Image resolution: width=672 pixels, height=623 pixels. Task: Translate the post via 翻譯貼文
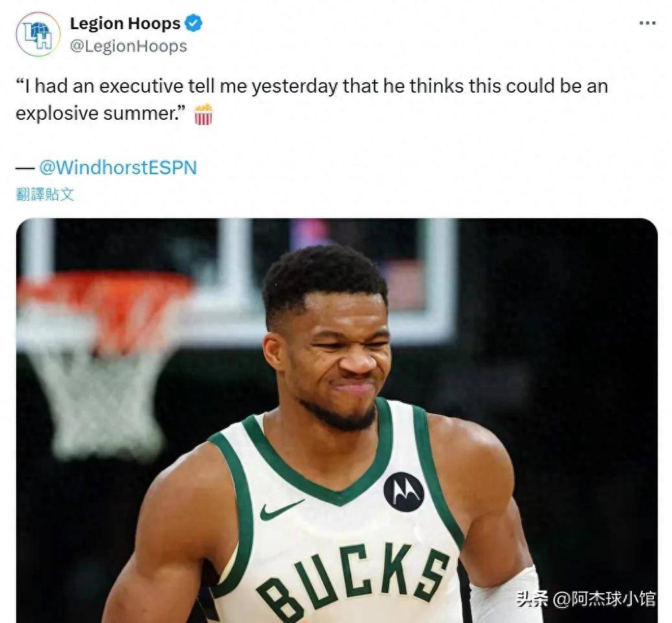[45, 194]
